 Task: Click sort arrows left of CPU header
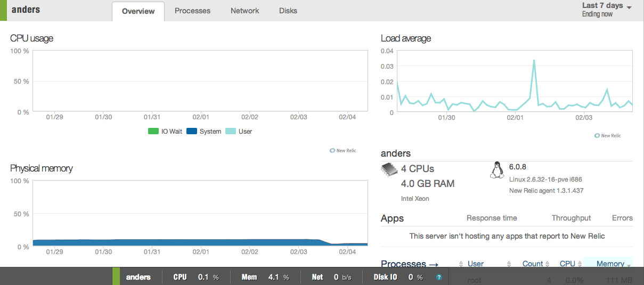548,264
